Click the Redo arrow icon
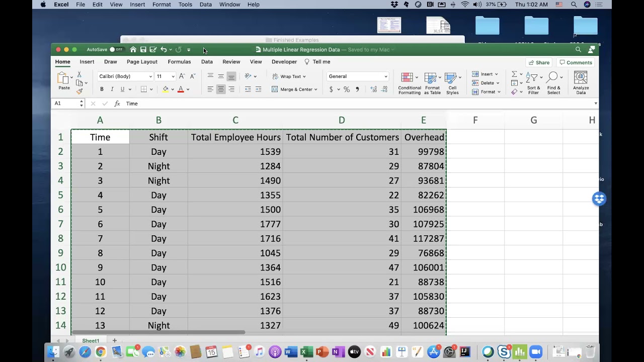The width and height of the screenshot is (644, 362). [178, 50]
